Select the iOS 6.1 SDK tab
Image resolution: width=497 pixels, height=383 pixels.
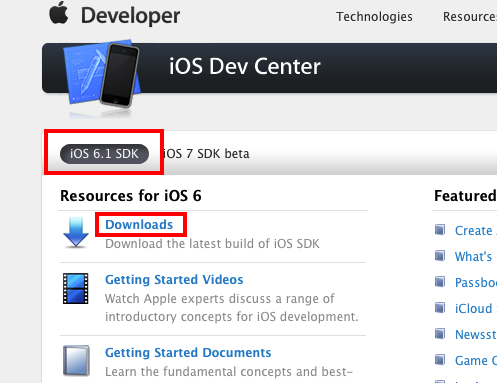coord(104,154)
